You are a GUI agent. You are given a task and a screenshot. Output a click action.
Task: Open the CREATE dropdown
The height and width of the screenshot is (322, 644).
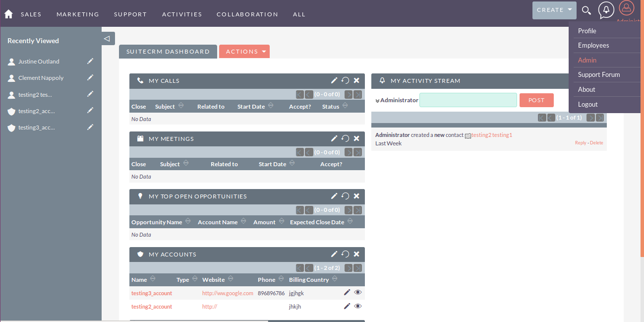point(554,10)
